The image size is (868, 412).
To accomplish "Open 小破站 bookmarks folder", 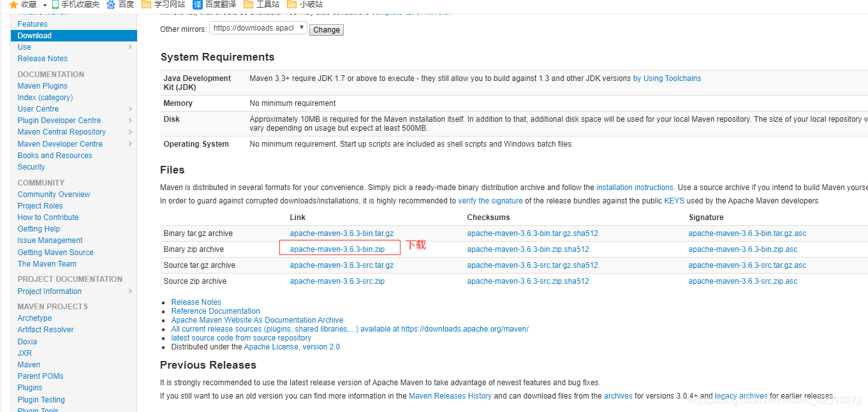I will coord(305,4).
